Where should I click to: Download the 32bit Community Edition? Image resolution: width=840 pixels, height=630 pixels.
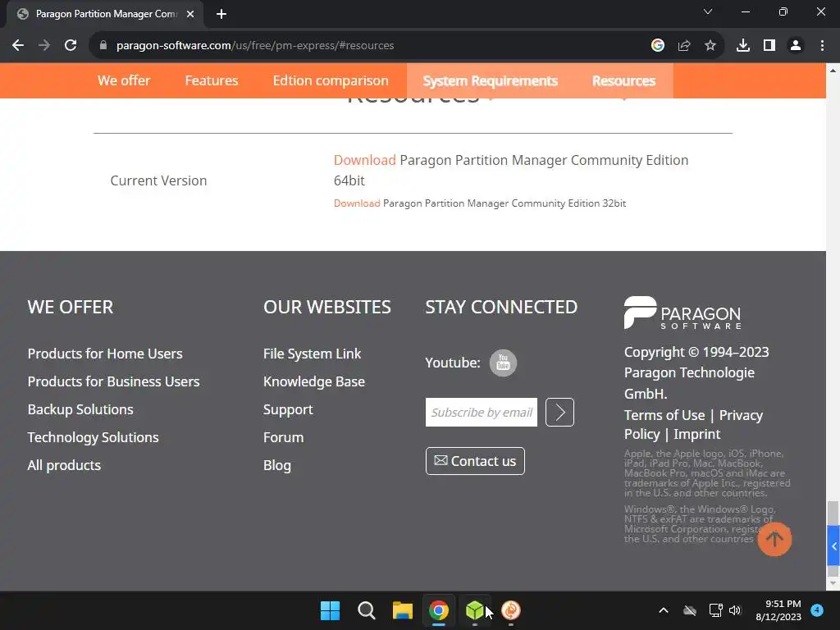[357, 203]
